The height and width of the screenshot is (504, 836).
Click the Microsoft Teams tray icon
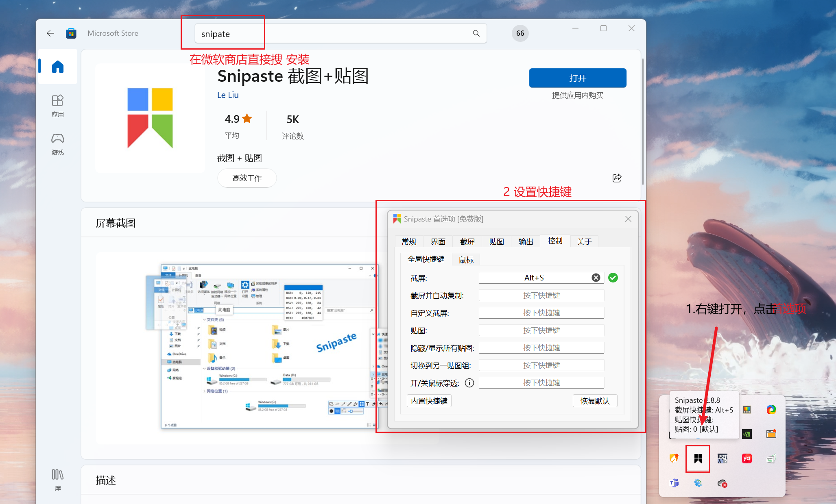[674, 483]
